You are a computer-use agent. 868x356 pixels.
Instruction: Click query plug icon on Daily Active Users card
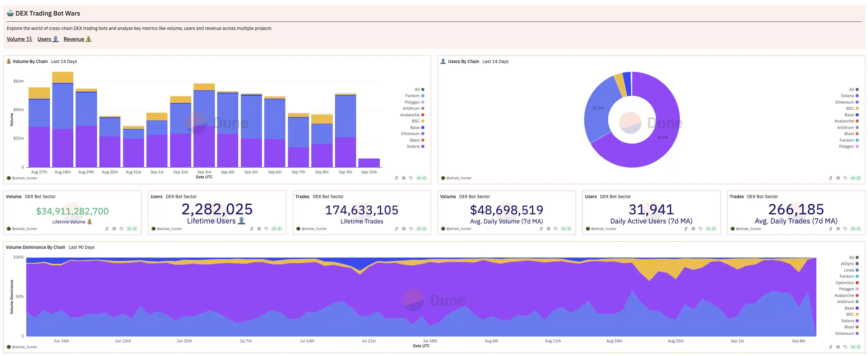686,229
